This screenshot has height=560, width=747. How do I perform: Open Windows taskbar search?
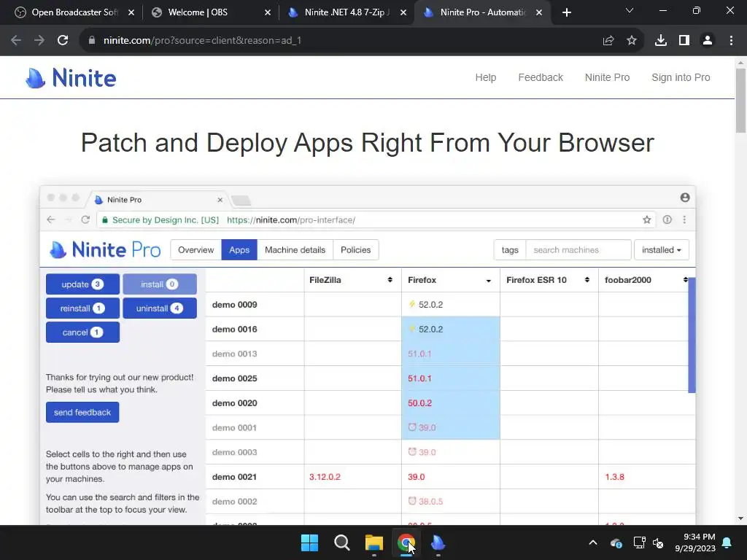341,542
